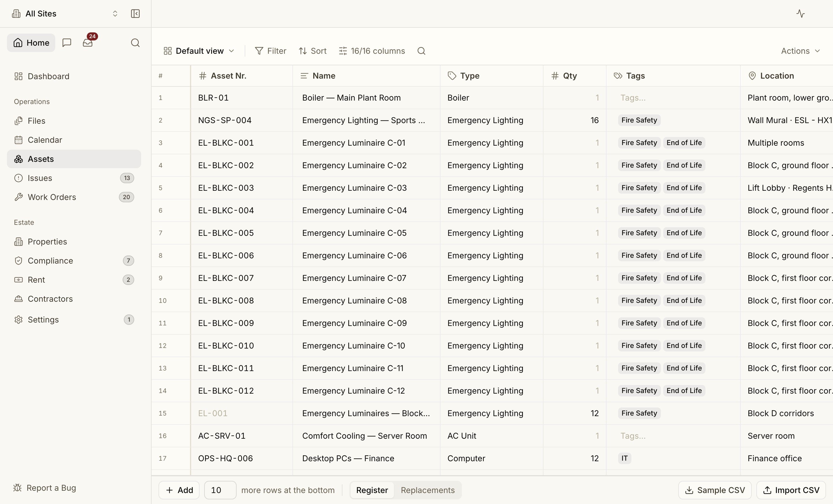This screenshot has height=504, width=833.
Task: Click the IT tag on OPS-HQ-006 row
Action: [x=624, y=458]
